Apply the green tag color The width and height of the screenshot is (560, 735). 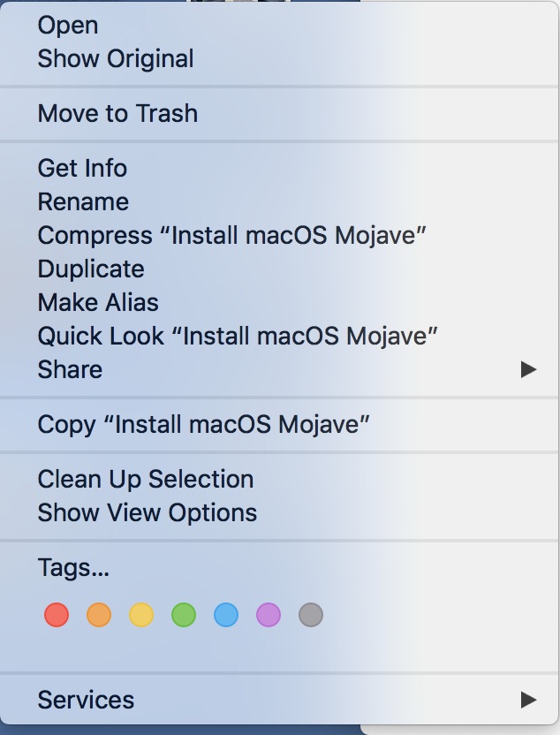(184, 615)
